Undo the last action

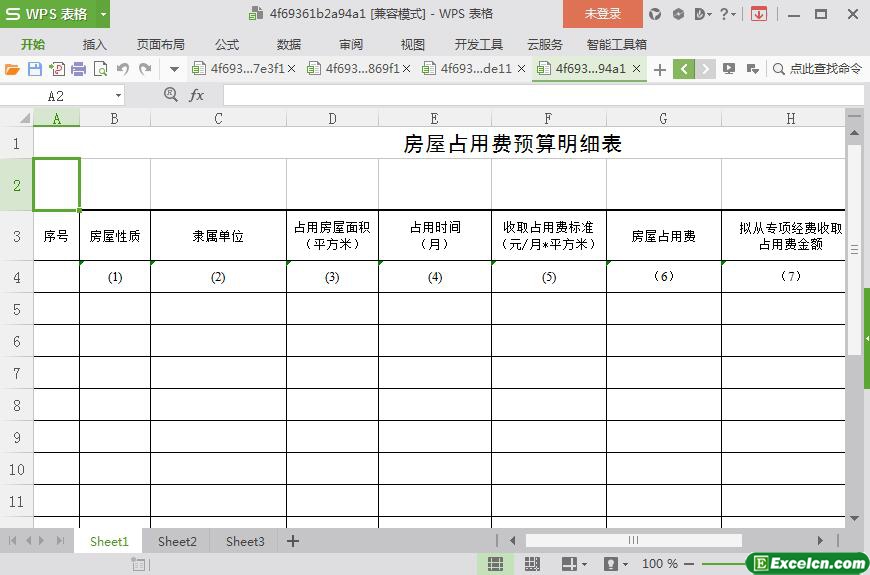pyautogui.click(x=123, y=69)
